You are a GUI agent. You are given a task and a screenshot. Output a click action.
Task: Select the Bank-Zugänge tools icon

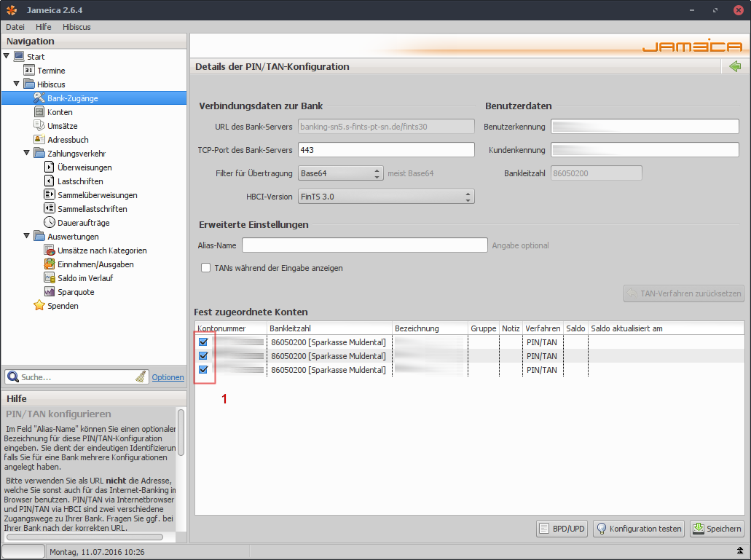(x=39, y=98)
